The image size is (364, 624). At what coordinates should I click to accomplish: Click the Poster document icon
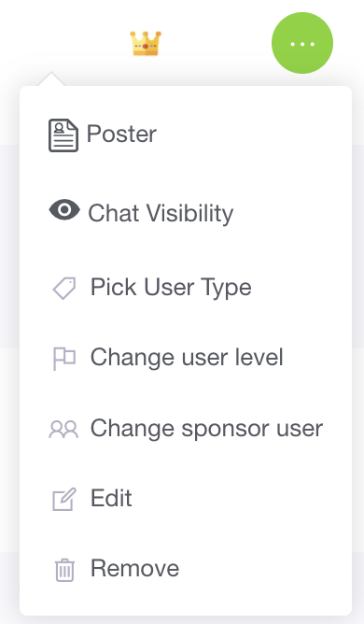click(63, 135)
